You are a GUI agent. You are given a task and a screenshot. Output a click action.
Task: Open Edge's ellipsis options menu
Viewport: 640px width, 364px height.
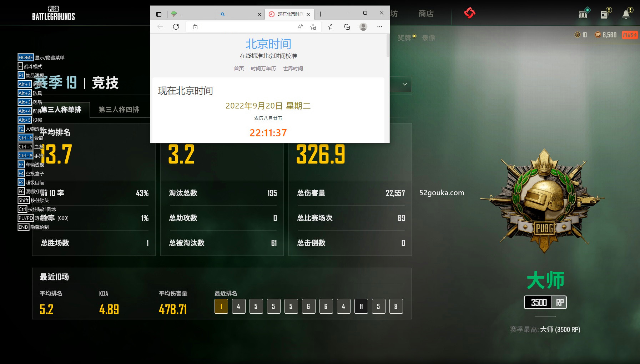[x=379, y=27]
